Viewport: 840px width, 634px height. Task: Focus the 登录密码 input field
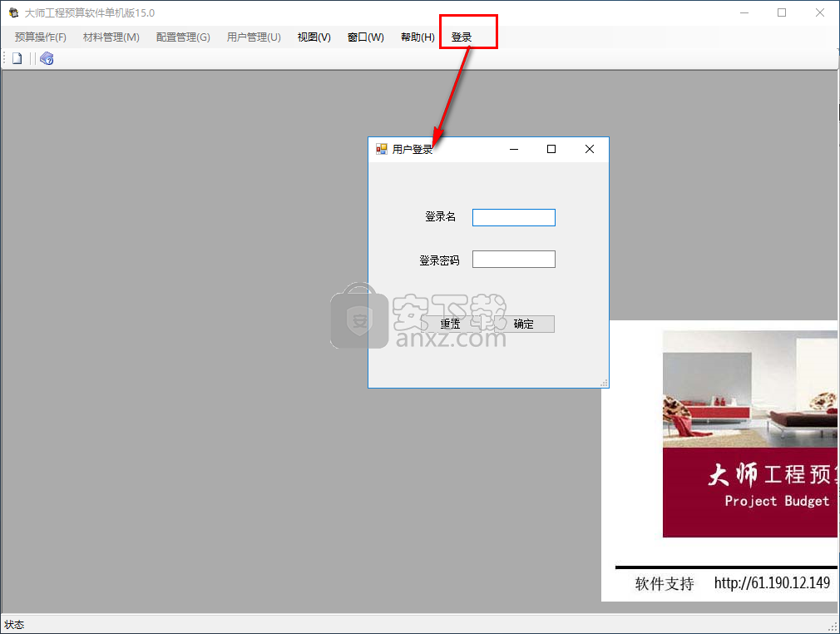pos(514,260)
